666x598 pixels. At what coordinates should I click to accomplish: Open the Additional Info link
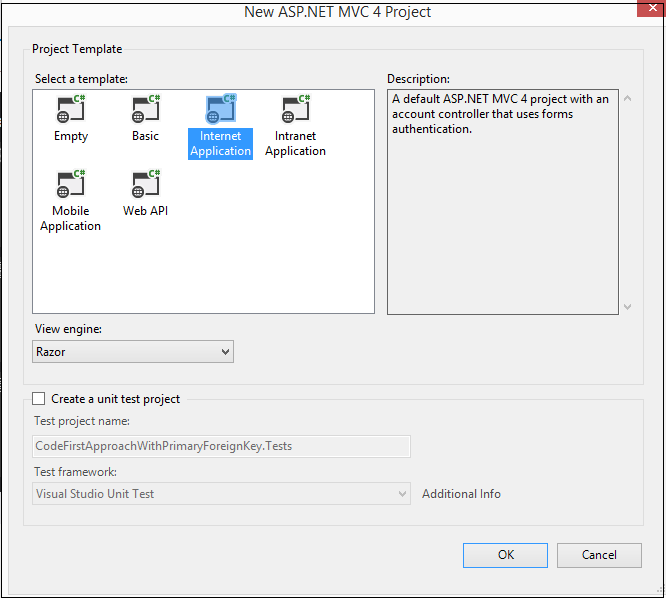pos(461,494)
